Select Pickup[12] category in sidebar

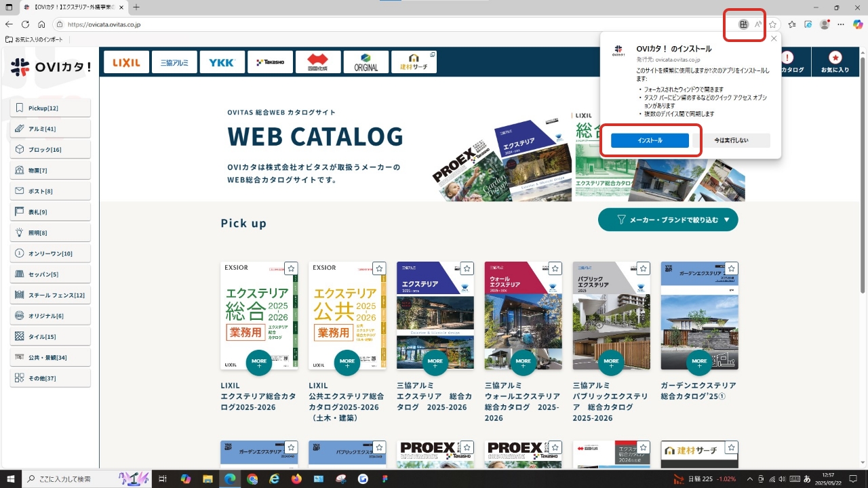(50, 108)
